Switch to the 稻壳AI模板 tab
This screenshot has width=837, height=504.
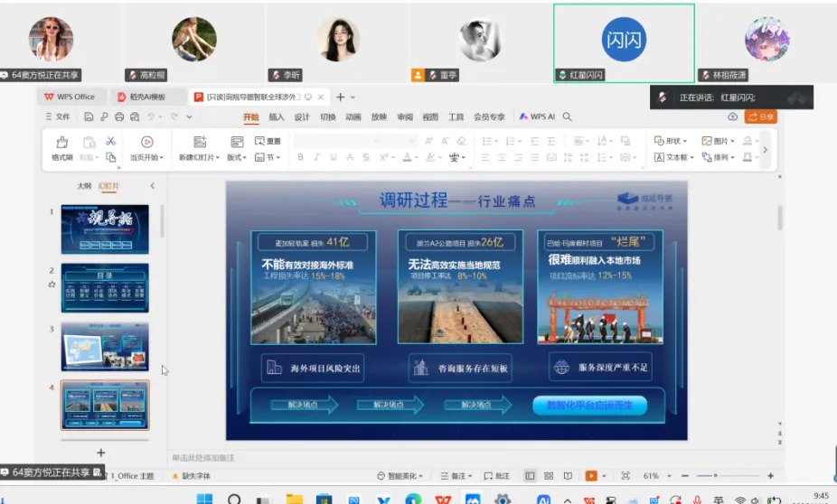click(147, 97)
